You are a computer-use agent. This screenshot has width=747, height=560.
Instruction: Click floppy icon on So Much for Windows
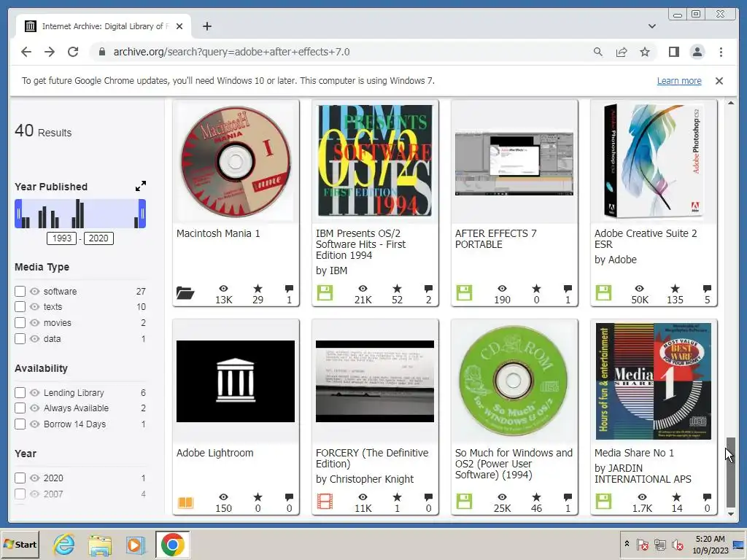(464, 502)
